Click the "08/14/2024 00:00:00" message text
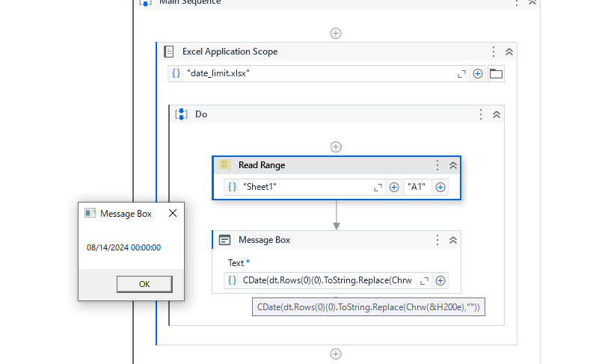 coord(124,247)
